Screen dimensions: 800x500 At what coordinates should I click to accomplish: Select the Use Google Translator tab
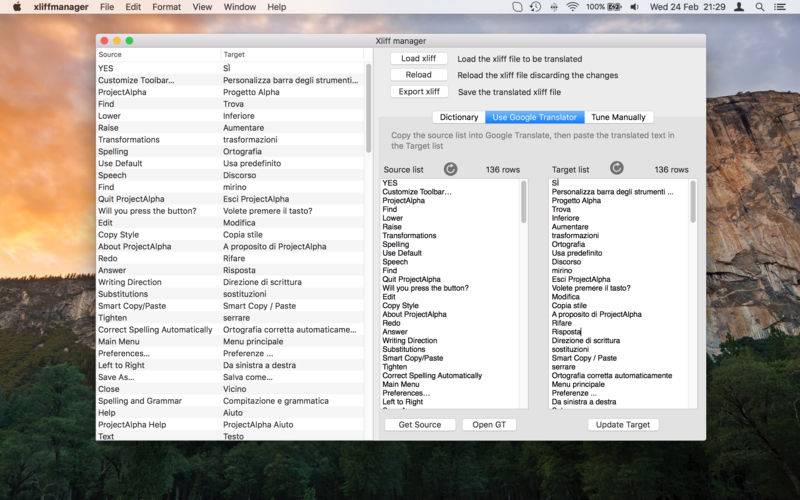click(535, 117)
